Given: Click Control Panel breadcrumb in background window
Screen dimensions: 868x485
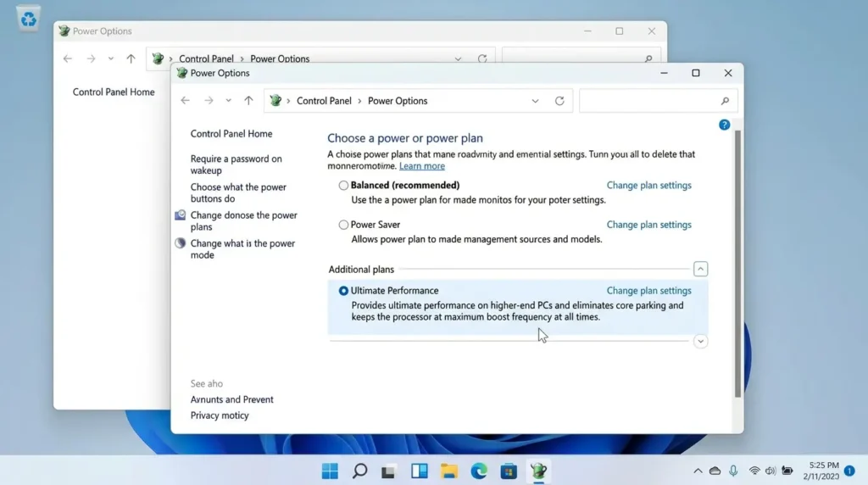Looking at the screenshot, I should coord(206,59).
